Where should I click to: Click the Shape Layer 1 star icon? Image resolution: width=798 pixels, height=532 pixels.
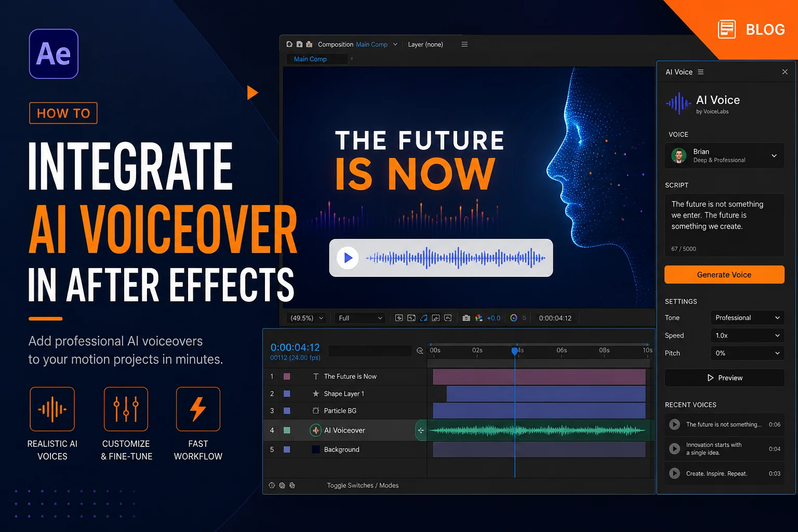(316, 393)
